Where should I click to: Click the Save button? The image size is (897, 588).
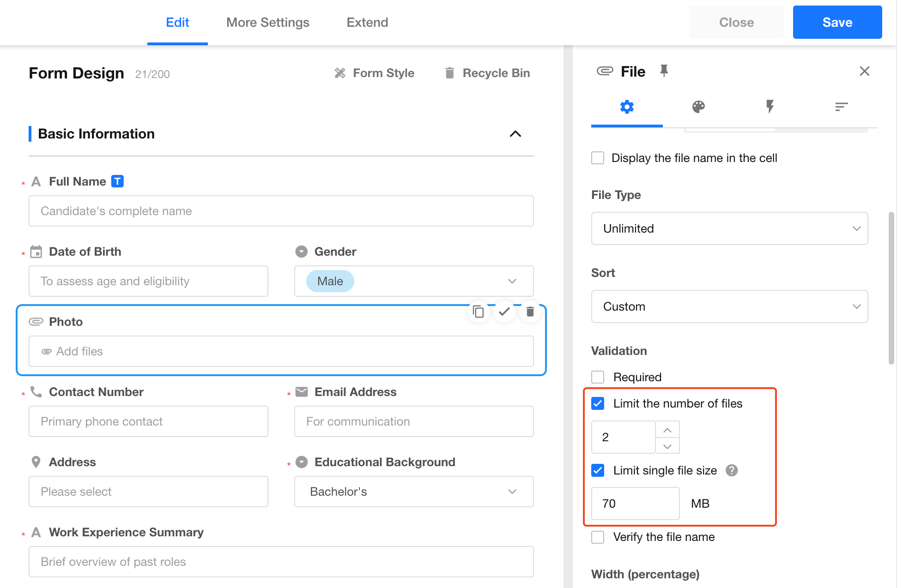[x=837, y=22]
